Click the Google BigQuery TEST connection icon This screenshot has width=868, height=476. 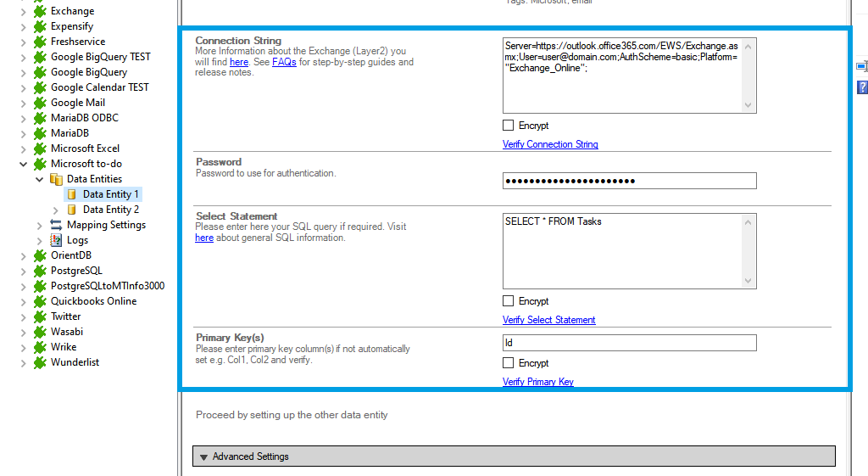pyautogui.click(x=40, y=57)
